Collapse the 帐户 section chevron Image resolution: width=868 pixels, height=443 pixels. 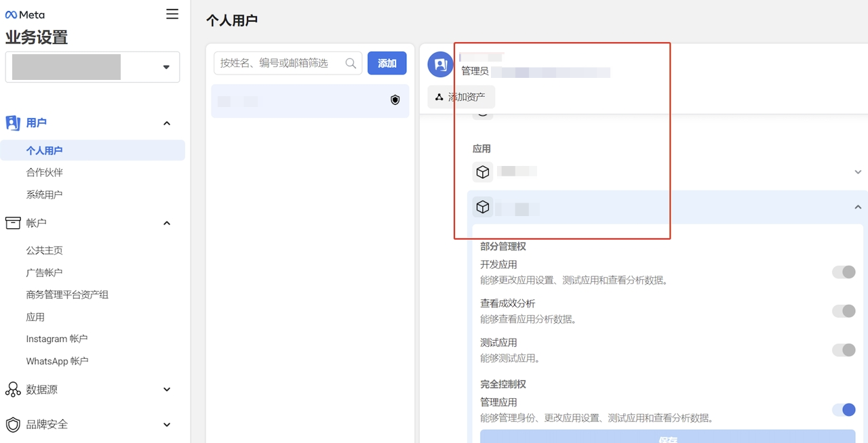167,224
